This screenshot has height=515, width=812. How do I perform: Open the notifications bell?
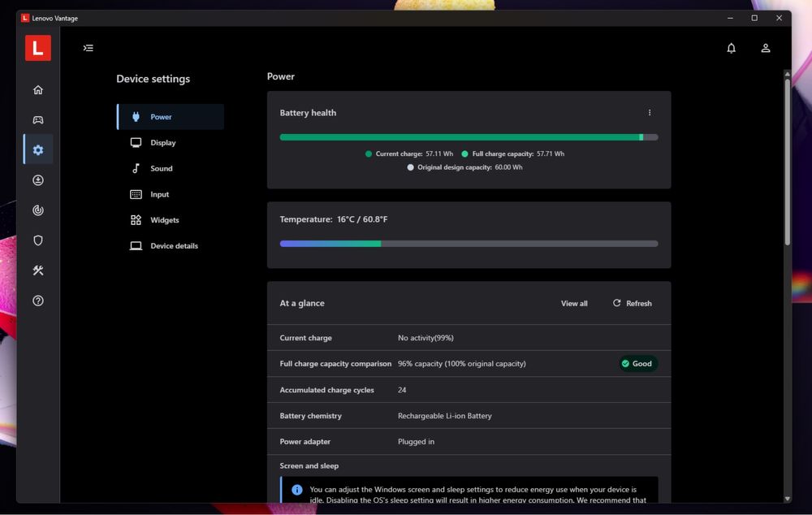(x=731, y=48)
